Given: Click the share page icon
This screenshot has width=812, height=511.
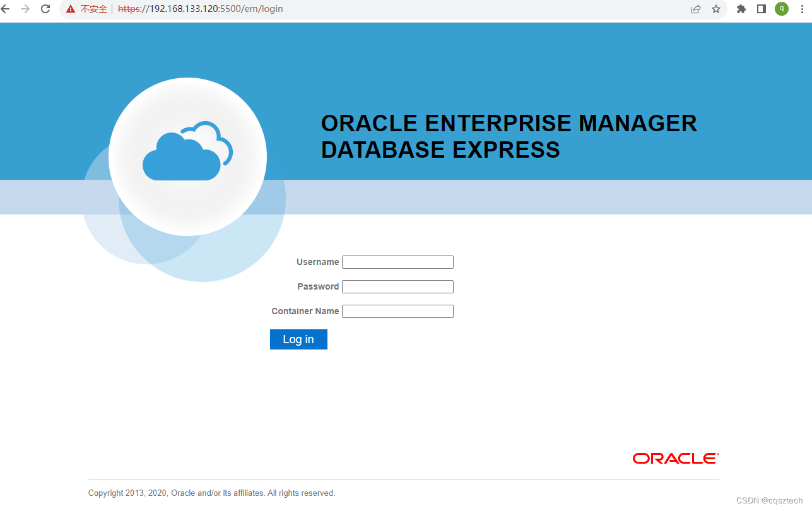Looking at the screenshot, I should coord(695,9).
